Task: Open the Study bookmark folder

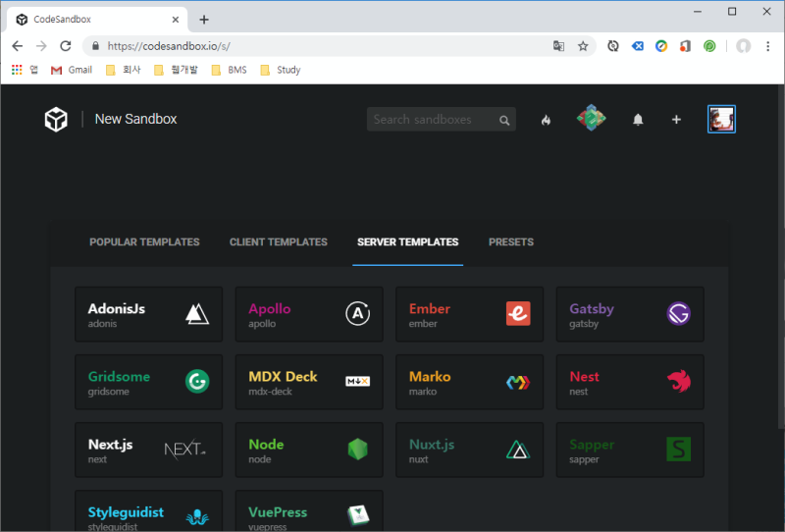Action: (x=281, y=70)
